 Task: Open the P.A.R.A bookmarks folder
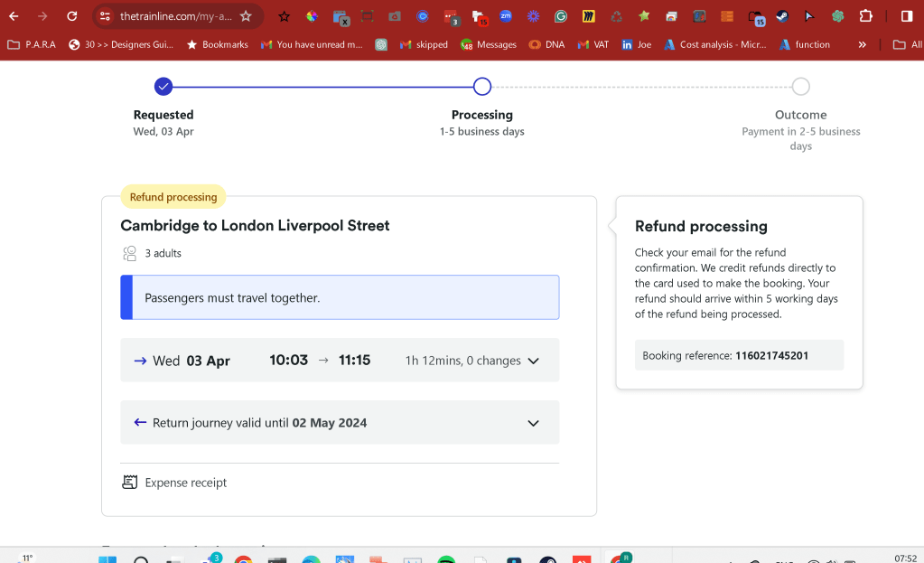[32, 44]
